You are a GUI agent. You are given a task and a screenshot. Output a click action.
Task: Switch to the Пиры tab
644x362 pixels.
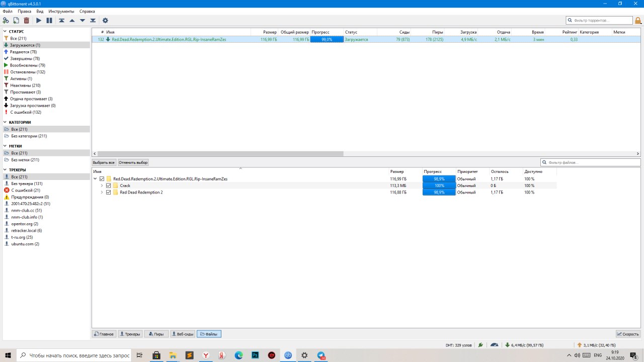156,334
